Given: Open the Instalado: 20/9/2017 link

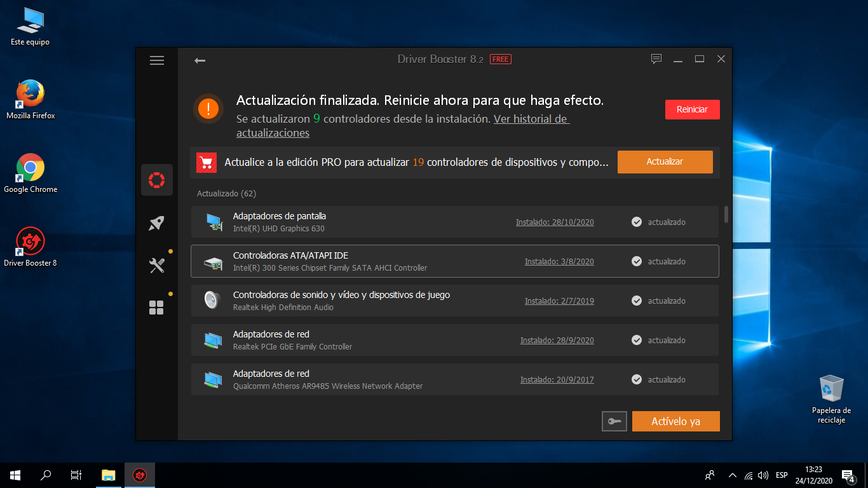Looking at the screenshot, I should click(557, 379).
